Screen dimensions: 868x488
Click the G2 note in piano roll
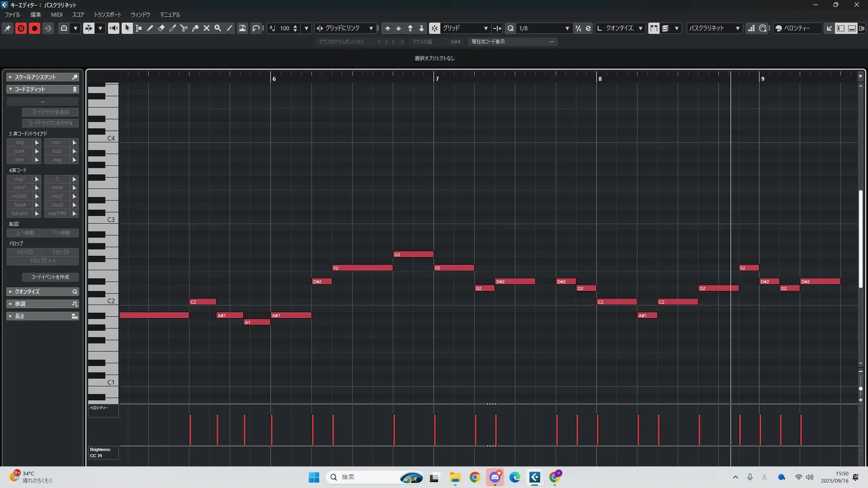coord(413,254)
